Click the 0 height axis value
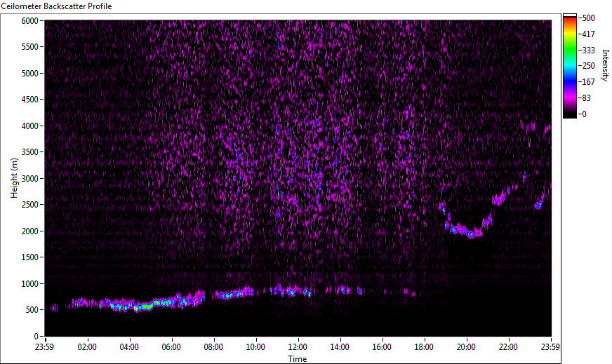Screen dimensions: 612x364 [36, 337]
